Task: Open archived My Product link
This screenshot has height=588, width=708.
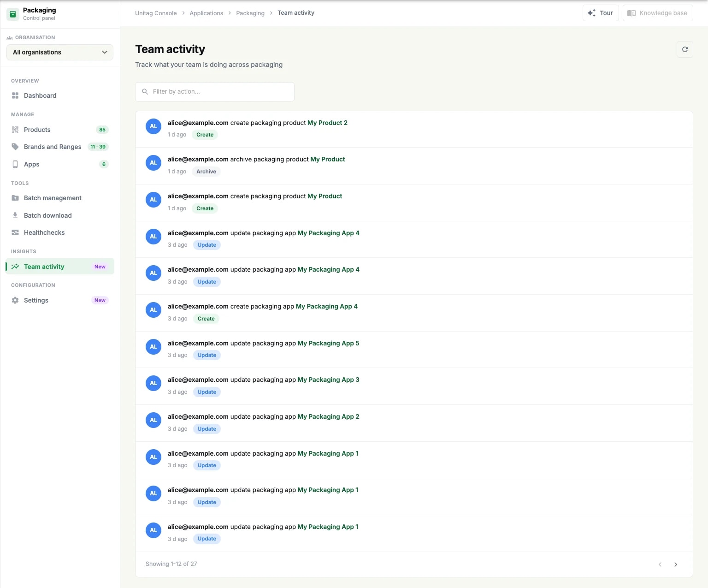Action: coord(328,159)
